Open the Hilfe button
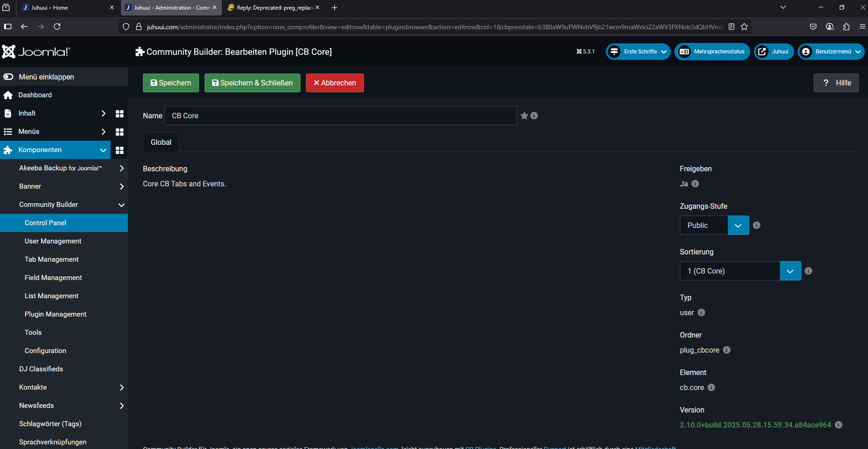Screen dimensions: 868x449 click(836, 83)
